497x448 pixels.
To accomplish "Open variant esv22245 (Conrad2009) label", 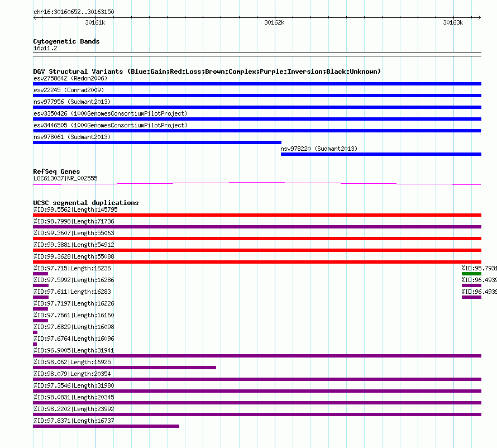I will click(69, 90).
